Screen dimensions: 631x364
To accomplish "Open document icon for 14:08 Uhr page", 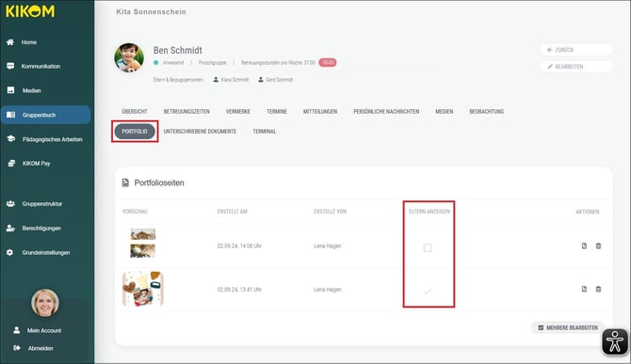I will pyautogui.click(x=584, y=245).
